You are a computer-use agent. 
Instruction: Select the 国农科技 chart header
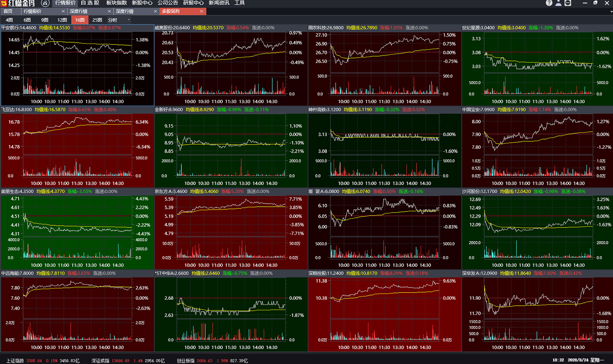384,27
